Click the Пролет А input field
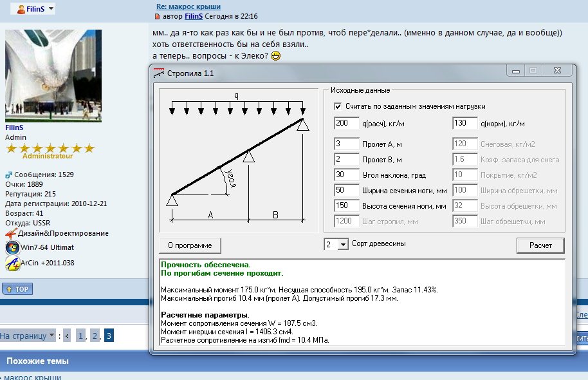 [347, 144]
